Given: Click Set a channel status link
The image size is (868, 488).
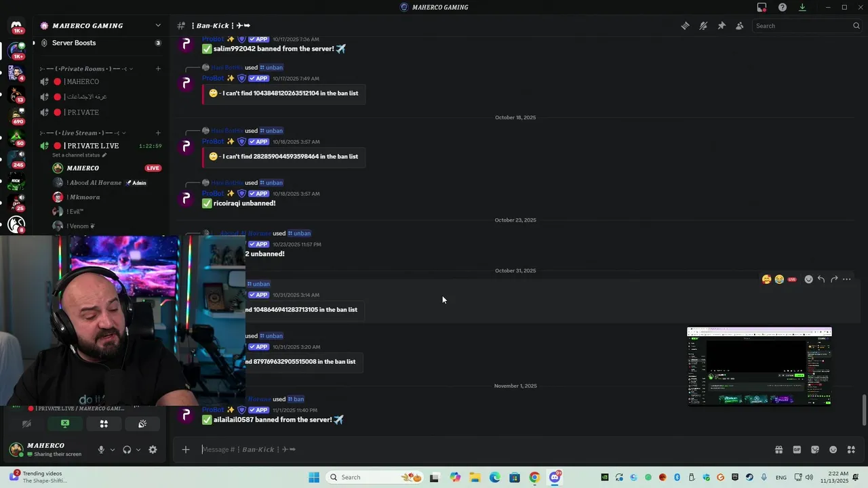Looking at the screenshot, I should click(x=79, y=155).
